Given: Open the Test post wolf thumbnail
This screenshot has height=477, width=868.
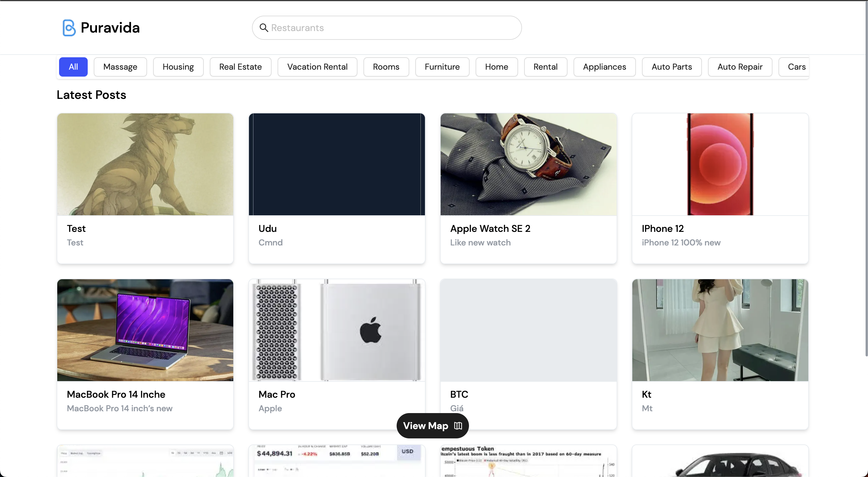Looking at the screenshot, I should (x=145, y=164).
